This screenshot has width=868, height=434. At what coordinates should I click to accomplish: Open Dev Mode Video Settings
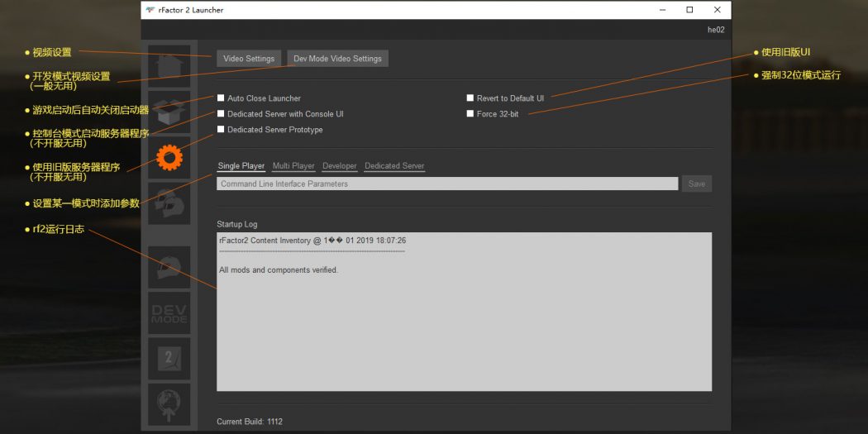coord(337,59)
